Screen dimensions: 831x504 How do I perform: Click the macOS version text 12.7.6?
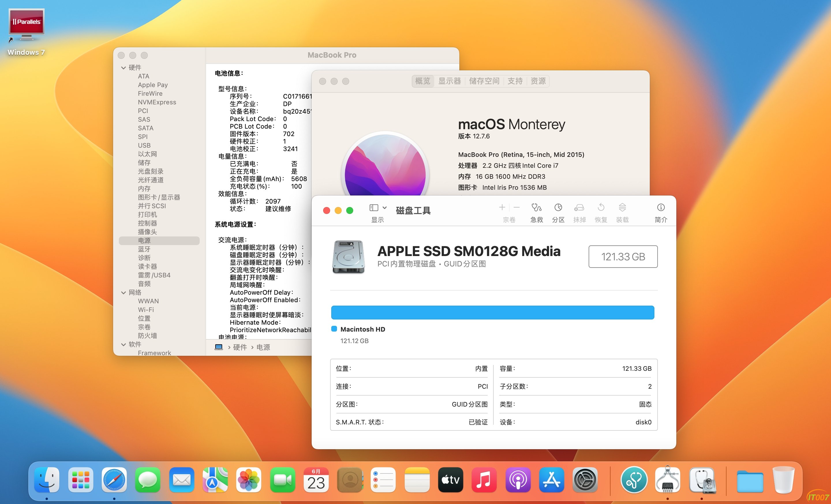(481, 136)
